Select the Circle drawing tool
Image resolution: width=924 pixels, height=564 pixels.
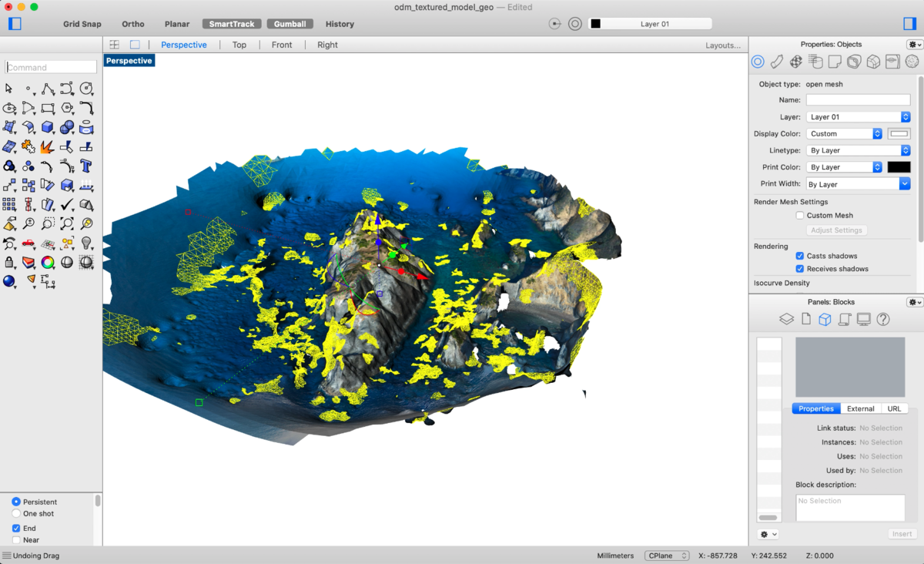pyautogui.click(x=86, y=89)
